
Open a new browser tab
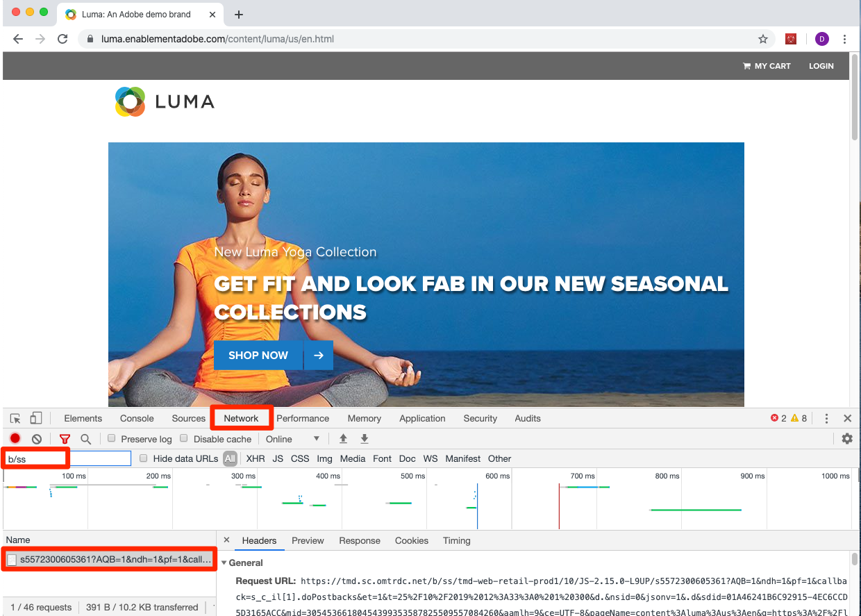[x=239, y=14]
